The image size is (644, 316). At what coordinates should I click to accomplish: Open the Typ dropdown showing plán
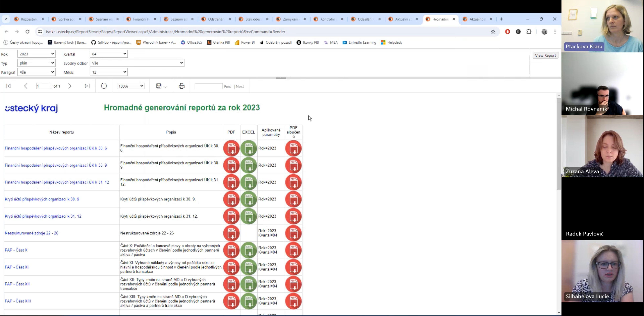pos(36,63)
